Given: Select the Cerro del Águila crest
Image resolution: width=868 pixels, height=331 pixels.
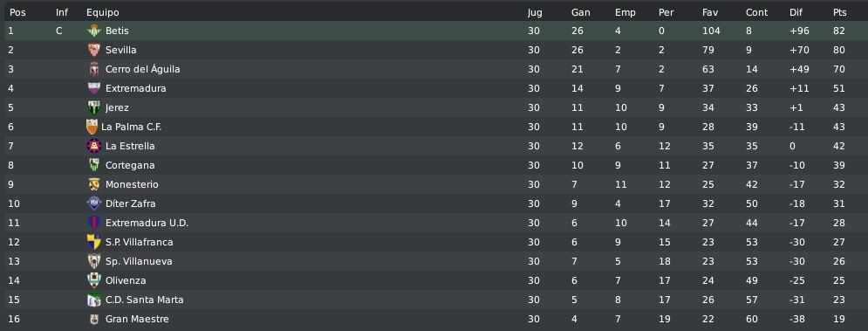Looking at the screenshot, I should [94, 69].
